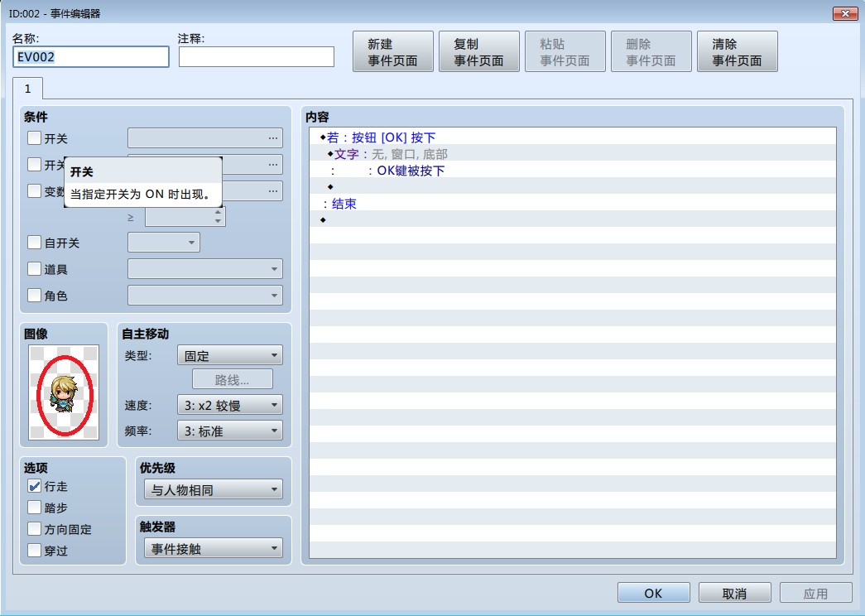Check the 方向固定 option
This screenshot has width=865, height=616.
(x=34, y=529)
